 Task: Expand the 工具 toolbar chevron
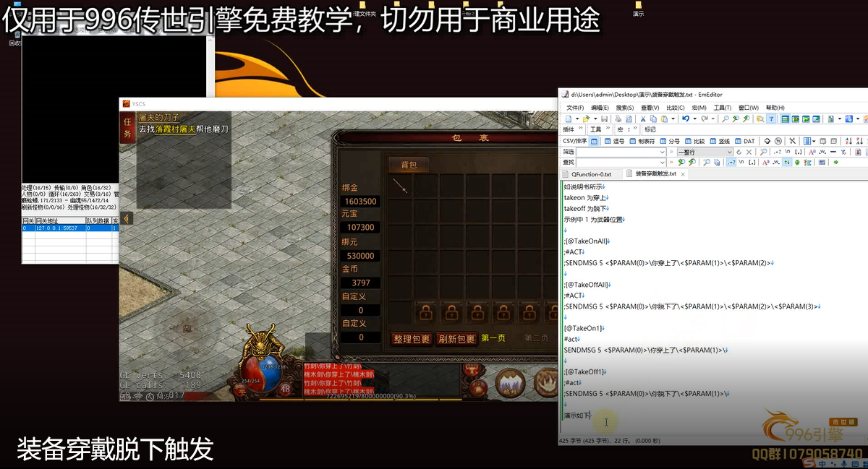608,129
